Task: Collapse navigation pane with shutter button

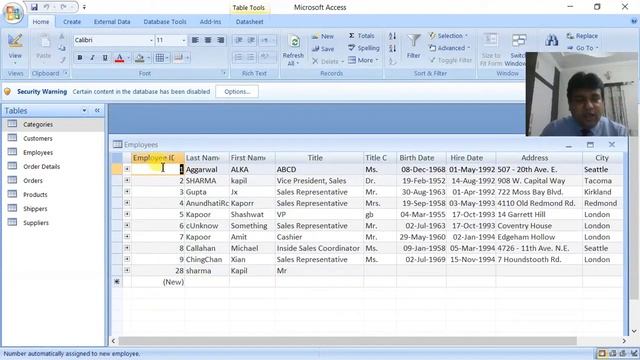Action: tap(97, 111)
